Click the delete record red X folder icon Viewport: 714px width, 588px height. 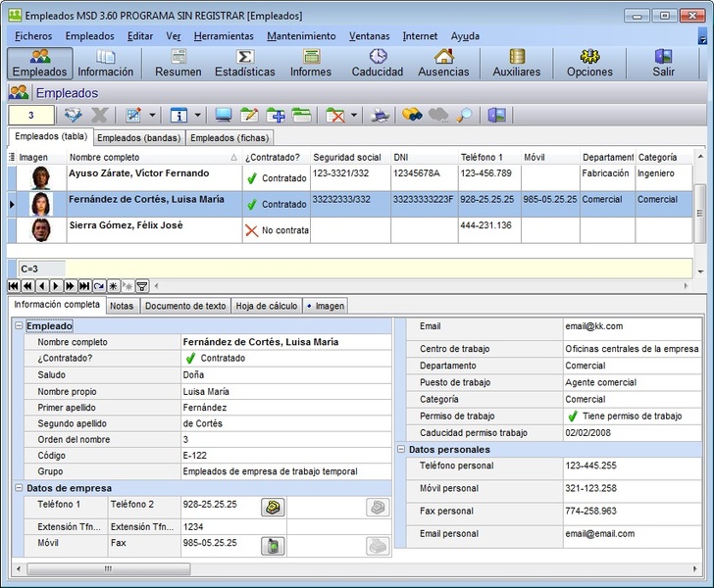coord(335,115)
